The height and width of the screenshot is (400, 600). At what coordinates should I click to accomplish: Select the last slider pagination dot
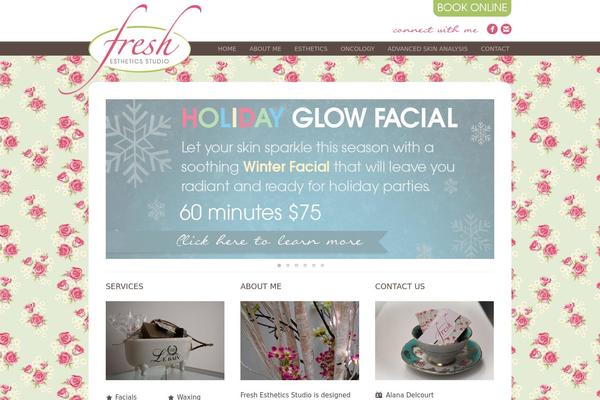[322, 265]
